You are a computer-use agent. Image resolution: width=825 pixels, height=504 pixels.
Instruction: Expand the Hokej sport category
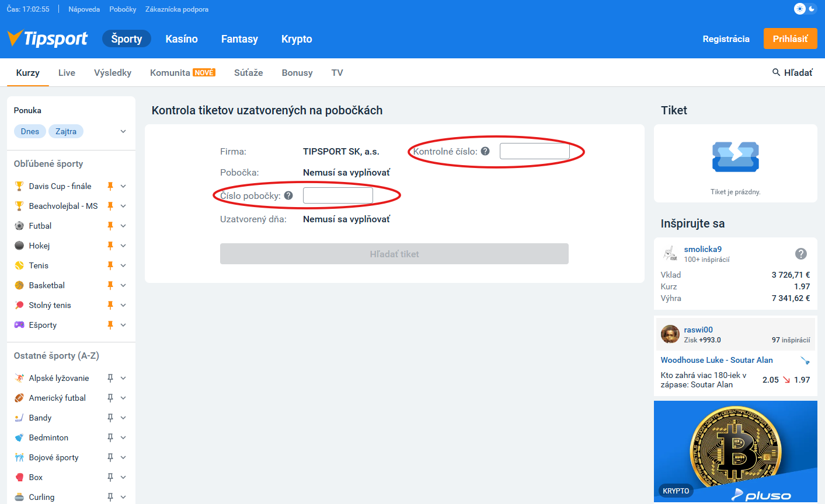coord(123,246)
